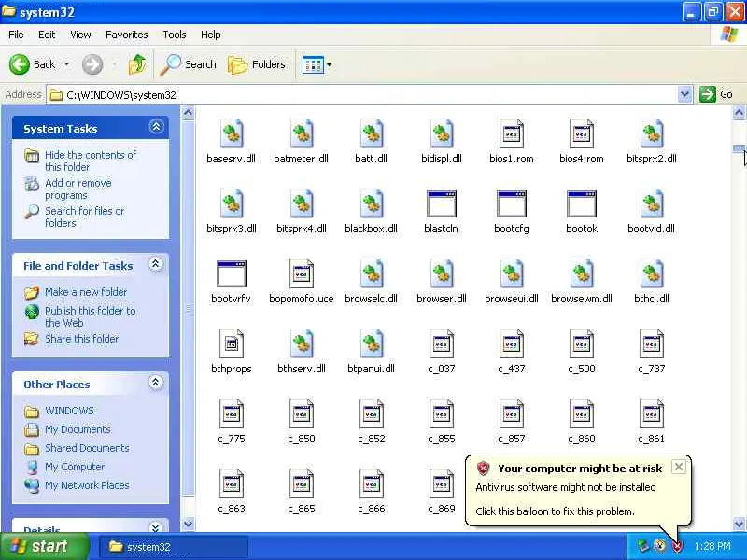This screenshot has height=560, width=747.
Task: Select the c_037 file icon
Action: (442, 343)
